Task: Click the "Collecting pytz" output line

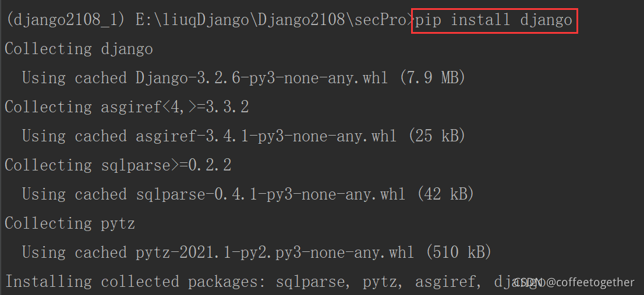Action: click(70, 224)
